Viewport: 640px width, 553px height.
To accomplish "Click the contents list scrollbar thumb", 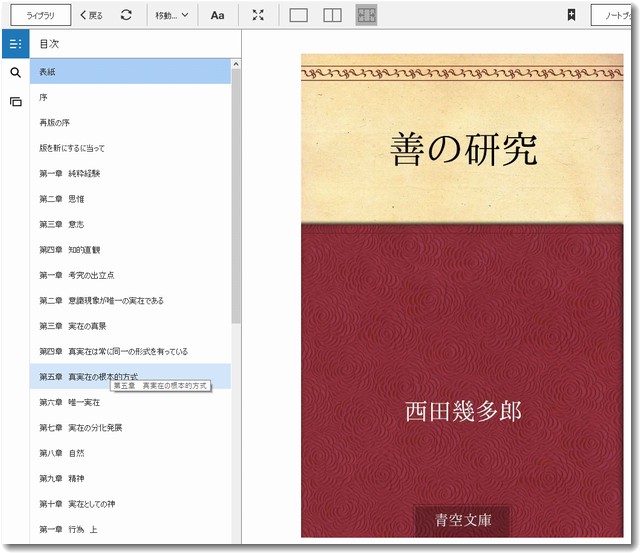I will [236, 196].
